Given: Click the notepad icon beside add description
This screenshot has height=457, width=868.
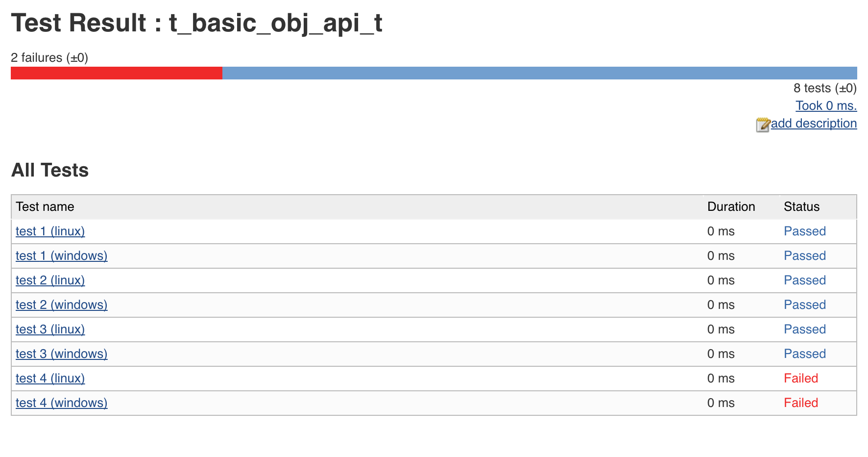Looking at the screenshot, I should pyautogui.click(x=763, y=125).
